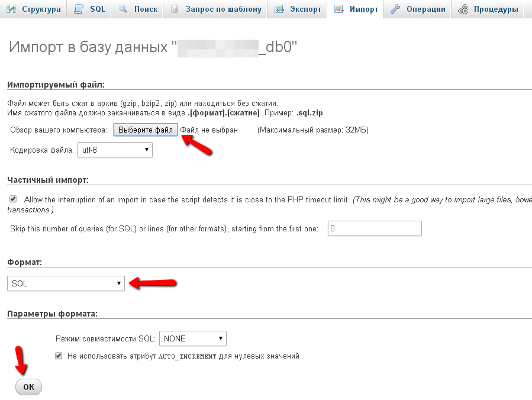Uncheck the AUTO_INCREMENT null values option
The width and height of the screenshot is (532, 400).
(59, 356)
